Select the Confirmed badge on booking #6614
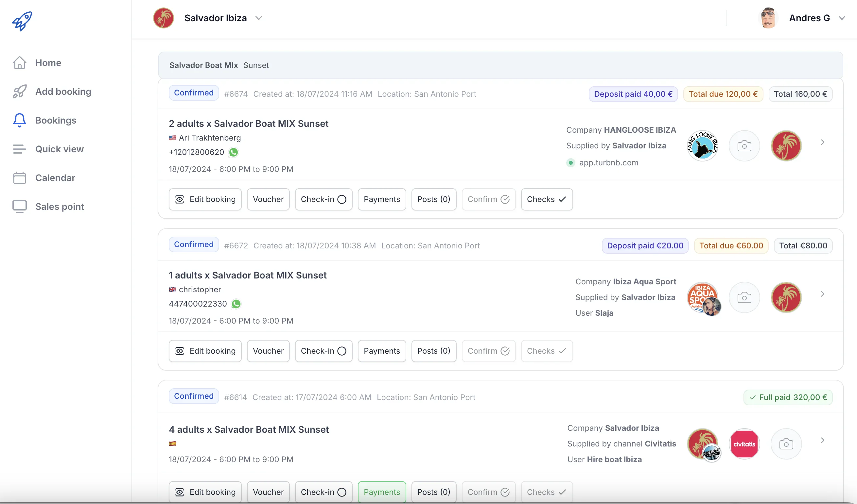Image resolution: width=857 pixels, height=504 pixels. coord(194,396)
